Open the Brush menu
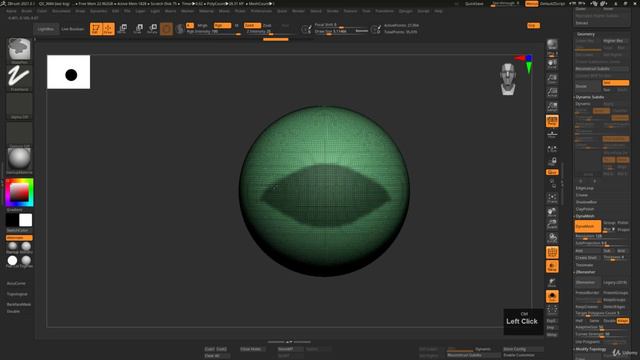Screen dimensions: 640x360 tap(27, 11)
